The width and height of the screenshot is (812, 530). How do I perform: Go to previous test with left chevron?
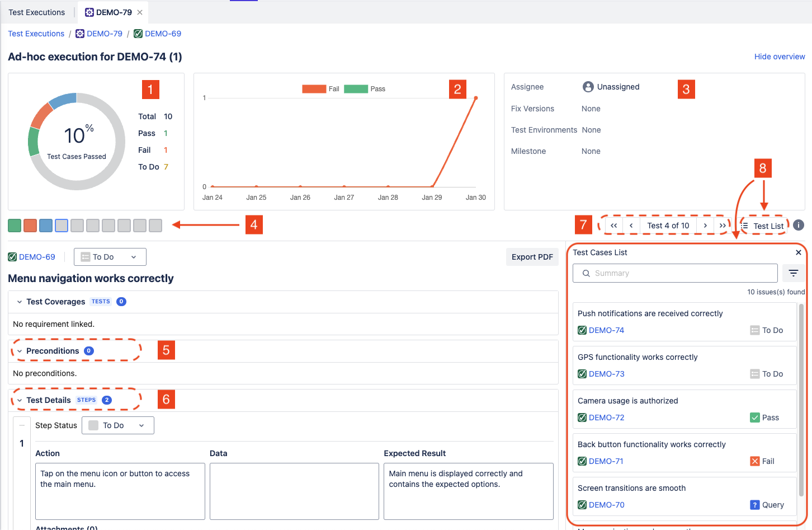(x=631, y=226)
